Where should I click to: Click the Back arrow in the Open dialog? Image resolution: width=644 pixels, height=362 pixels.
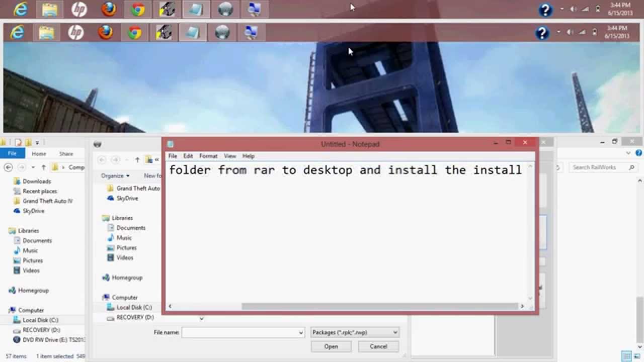[x=102, y=160]
